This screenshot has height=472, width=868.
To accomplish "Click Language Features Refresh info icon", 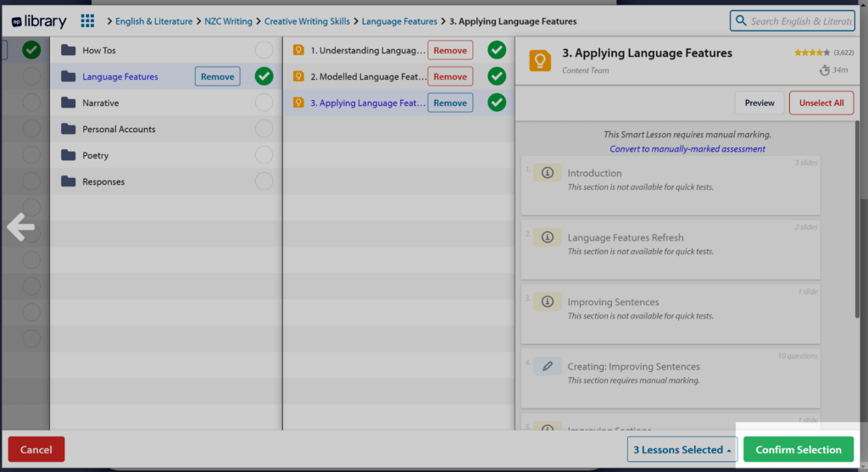I will point(548,236).
